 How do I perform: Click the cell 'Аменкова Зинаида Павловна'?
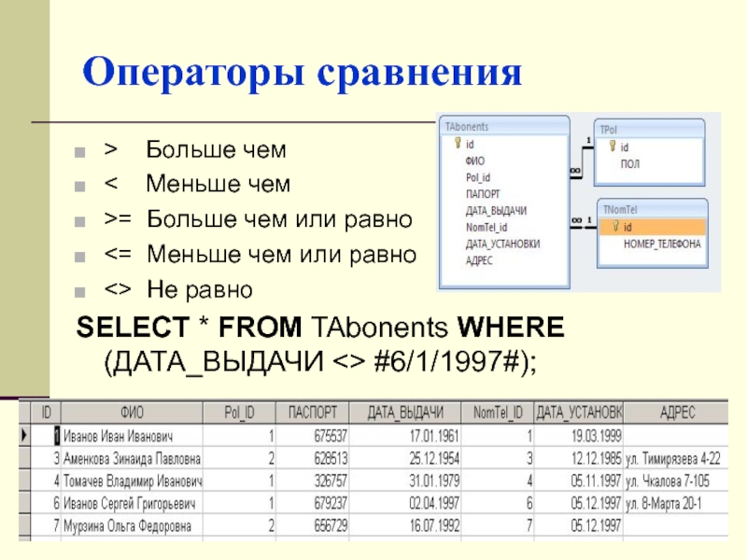click(132, 458)
